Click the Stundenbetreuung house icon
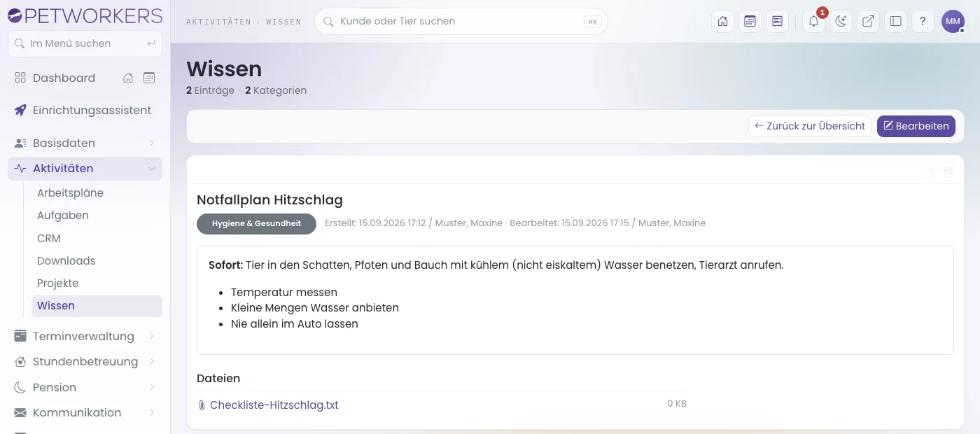This screenshot has height=434, width=980. pyautogui.click(x=20, y=362)
